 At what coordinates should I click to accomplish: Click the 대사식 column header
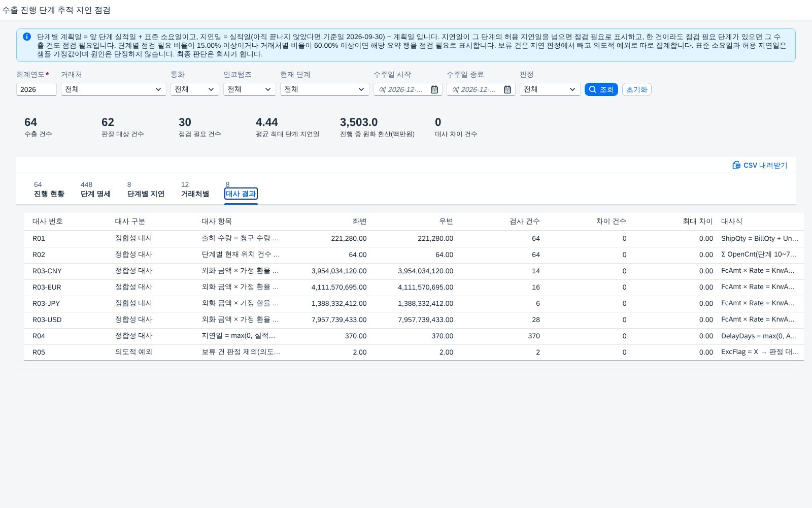click(732, 221)
